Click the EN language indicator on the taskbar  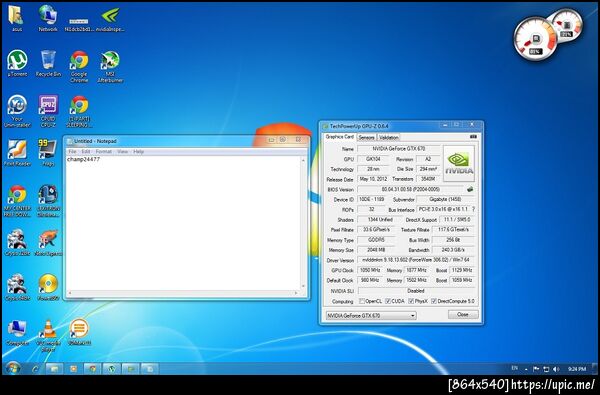point(515,368)
